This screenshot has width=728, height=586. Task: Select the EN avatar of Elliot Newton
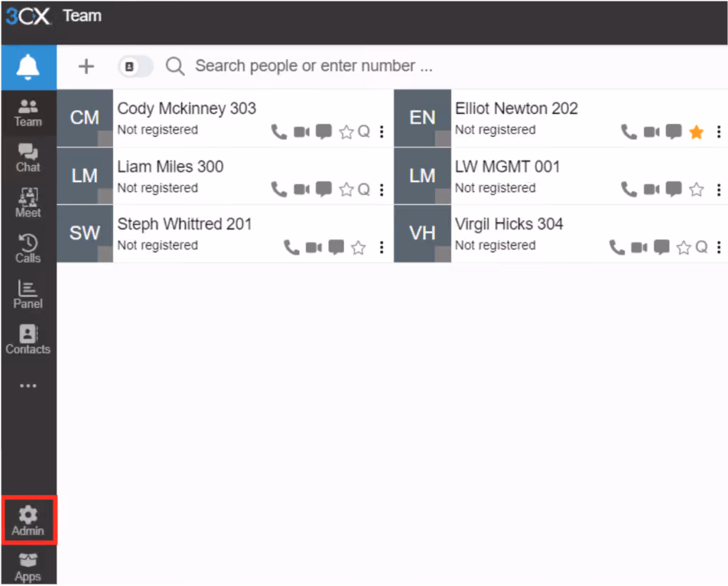click(422, 118)
